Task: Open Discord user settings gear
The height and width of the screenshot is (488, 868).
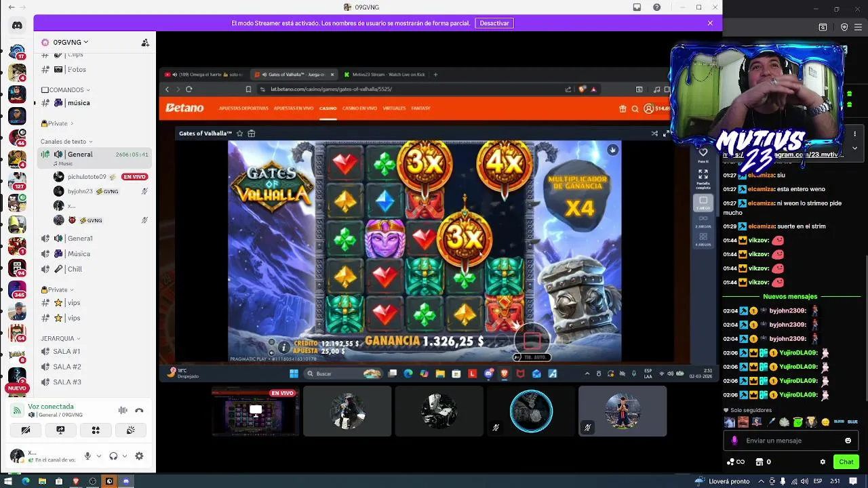Action: 139,456
